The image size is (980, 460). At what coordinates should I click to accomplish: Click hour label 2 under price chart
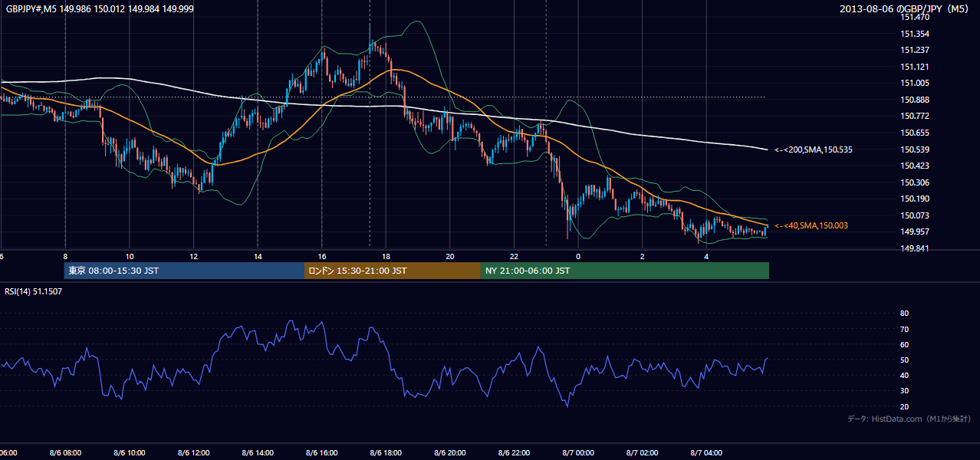pos(643,256)
